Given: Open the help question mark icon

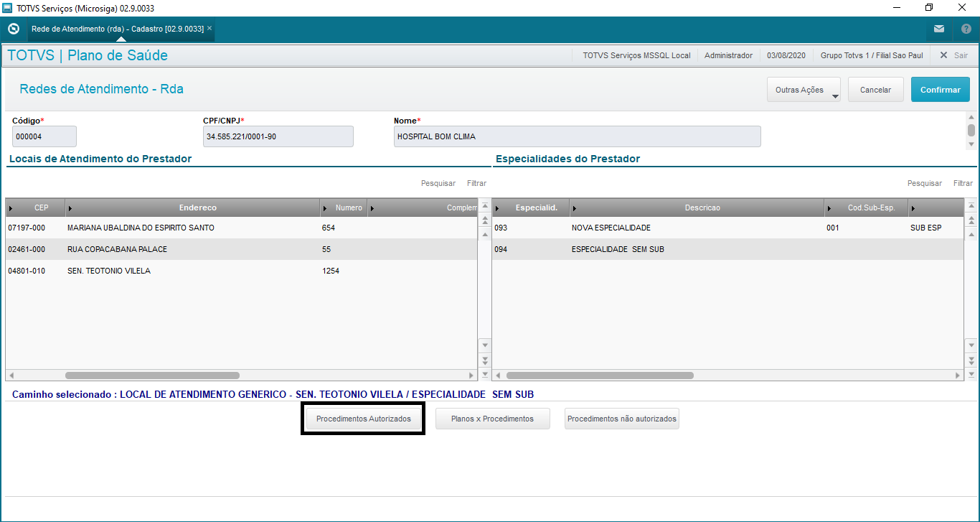Looking at the screenshot, I should click(x=966, y=29).
